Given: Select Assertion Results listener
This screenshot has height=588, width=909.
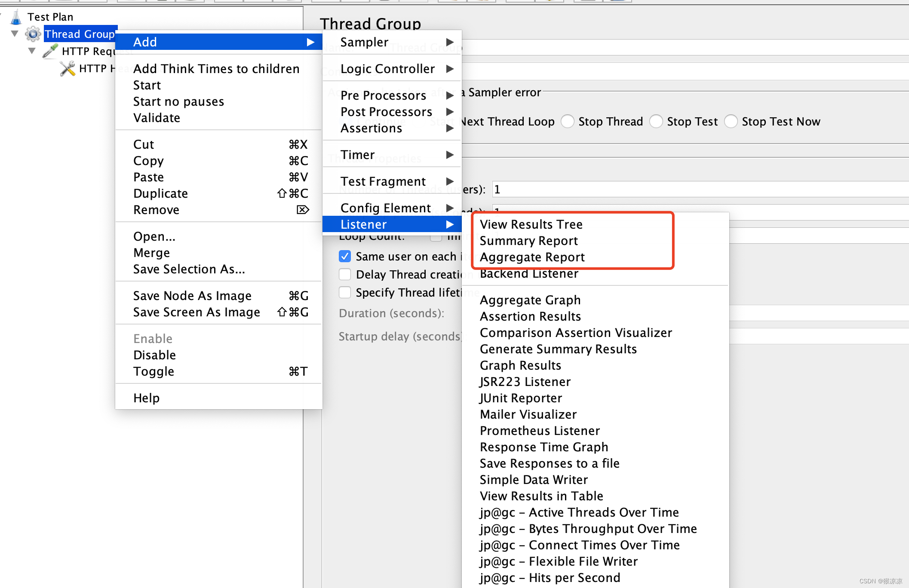Looking at the screenshot, I should point(531,316).
